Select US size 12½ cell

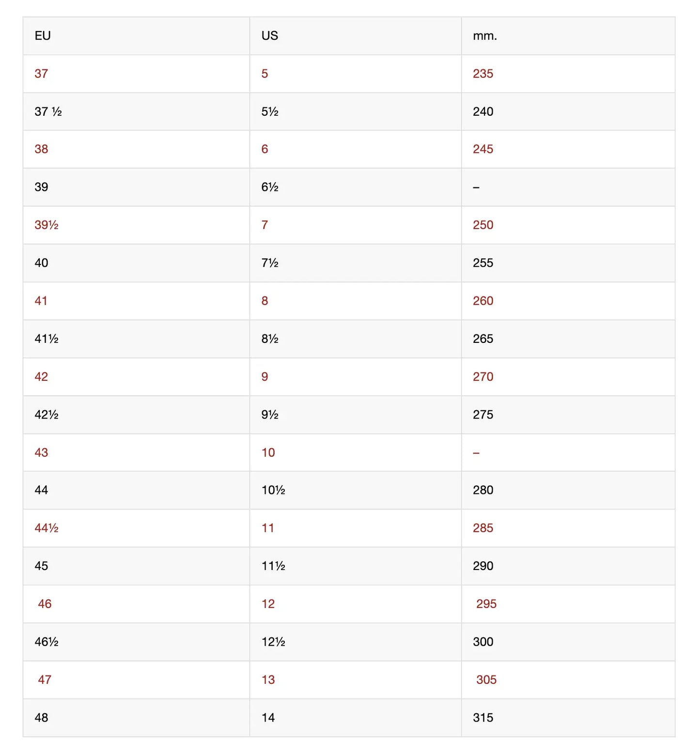273,642
